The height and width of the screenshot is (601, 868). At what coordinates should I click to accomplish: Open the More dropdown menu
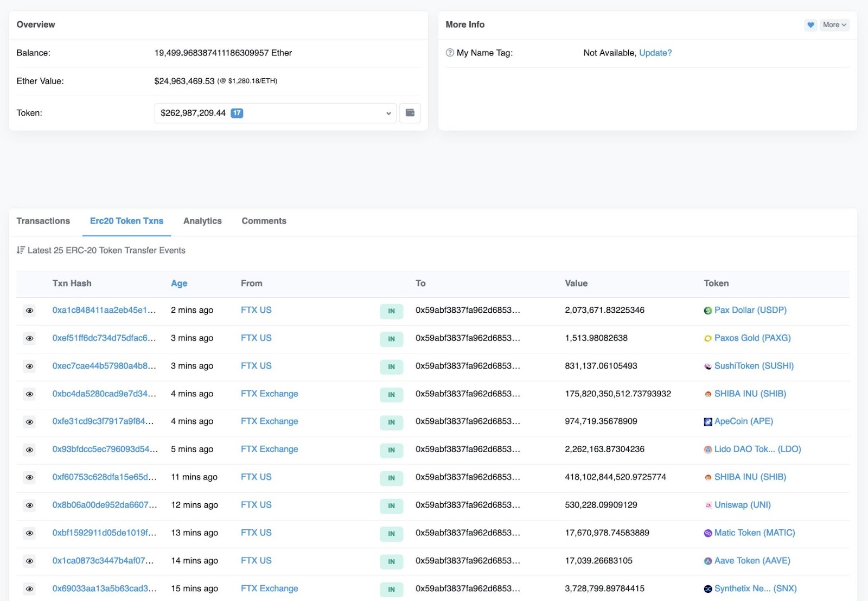(834, 25)
